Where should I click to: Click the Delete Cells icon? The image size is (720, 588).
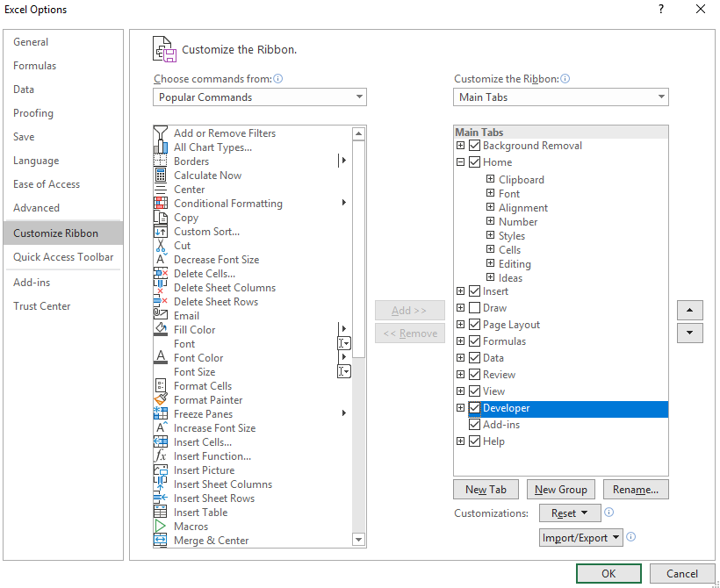(x=161, y=274)
